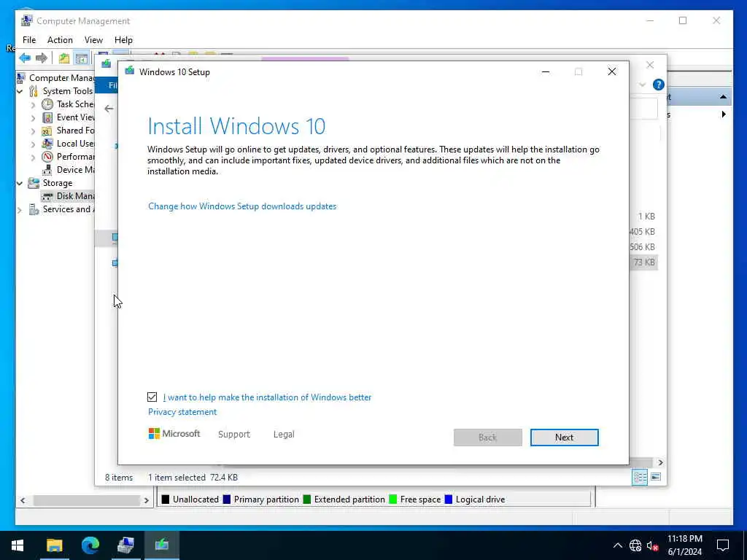
Task: Show hidden system tray icons
Action: point(617,545)
